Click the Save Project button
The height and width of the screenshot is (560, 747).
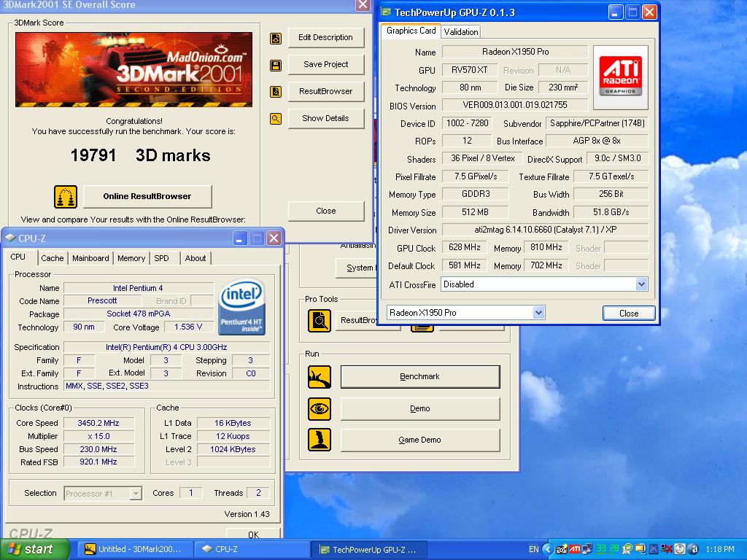(x=326, y=64)
